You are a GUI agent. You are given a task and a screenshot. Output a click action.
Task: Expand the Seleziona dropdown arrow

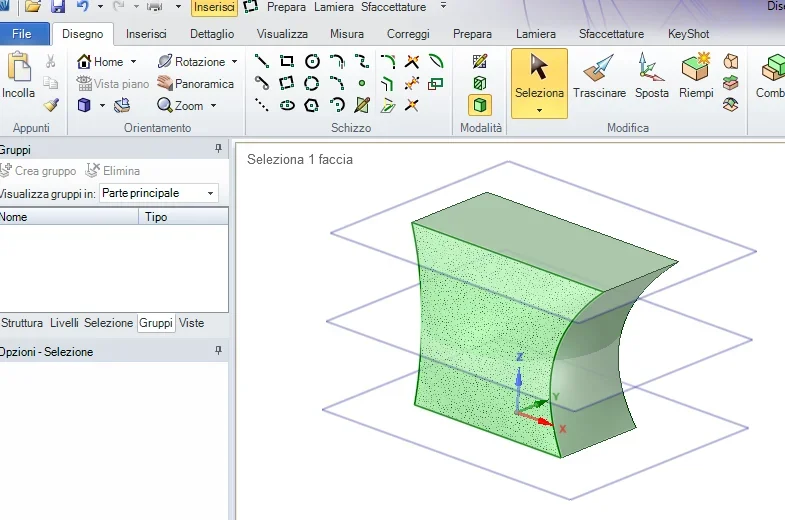click(x=539, y=110)
